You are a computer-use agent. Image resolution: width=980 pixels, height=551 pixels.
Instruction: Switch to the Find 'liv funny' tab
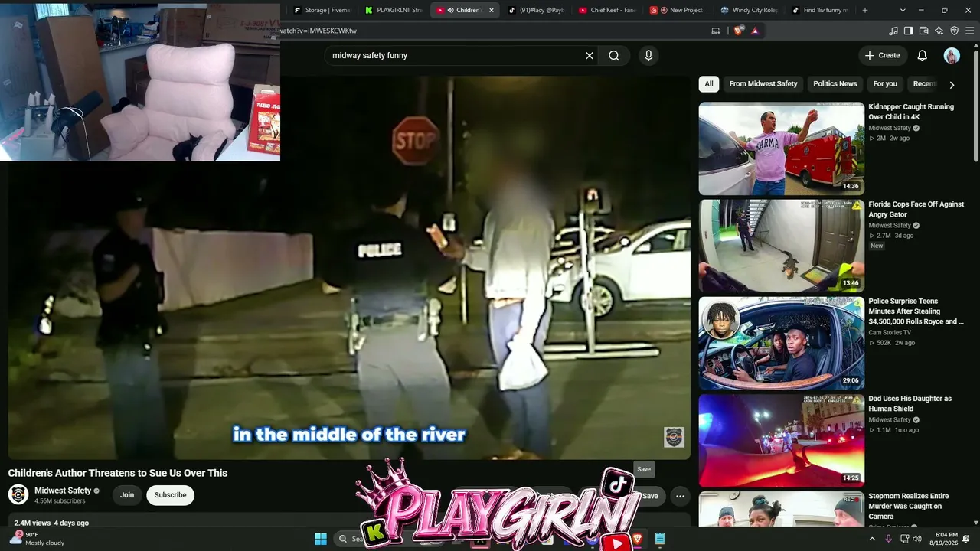[822, 10]
